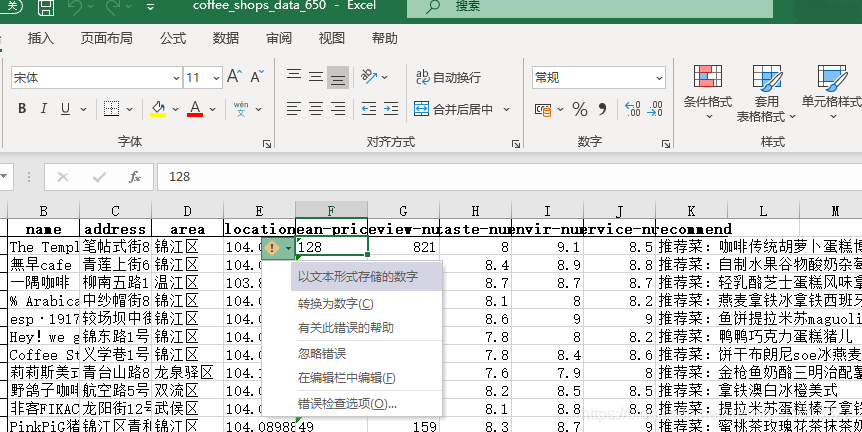Image resolution: width=862 pixels, height=432 pixels.
Task: Click the fx Insert Function icon
Action: coord(135,177)
